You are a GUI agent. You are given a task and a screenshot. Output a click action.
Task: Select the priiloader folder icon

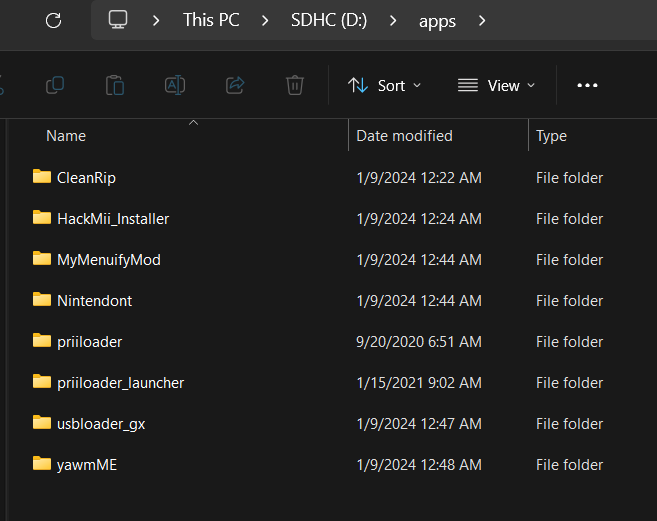coord(42,341)
